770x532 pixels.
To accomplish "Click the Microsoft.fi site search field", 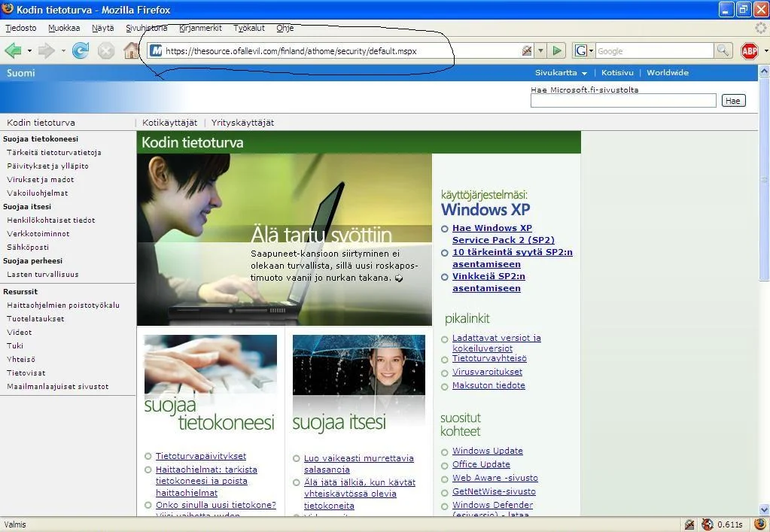I will (622, 101).
